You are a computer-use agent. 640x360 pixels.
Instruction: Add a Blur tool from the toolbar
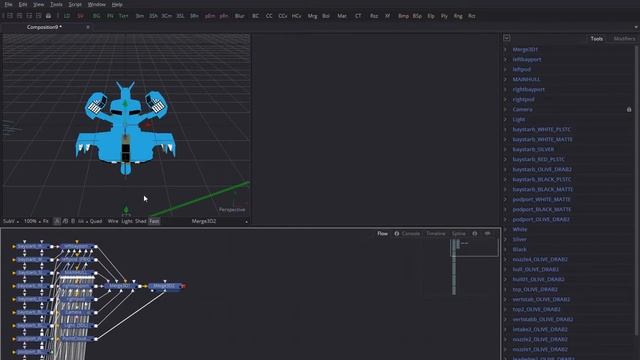[240, 16]
